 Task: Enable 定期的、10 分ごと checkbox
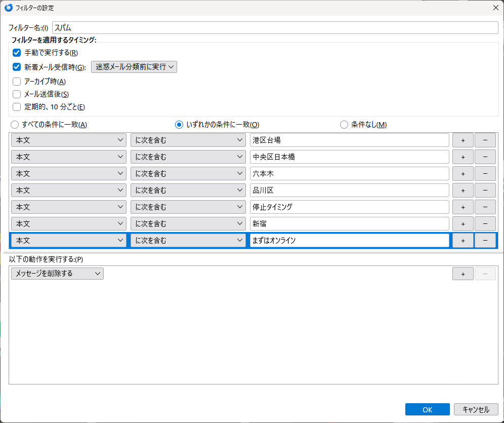point(17,107)
